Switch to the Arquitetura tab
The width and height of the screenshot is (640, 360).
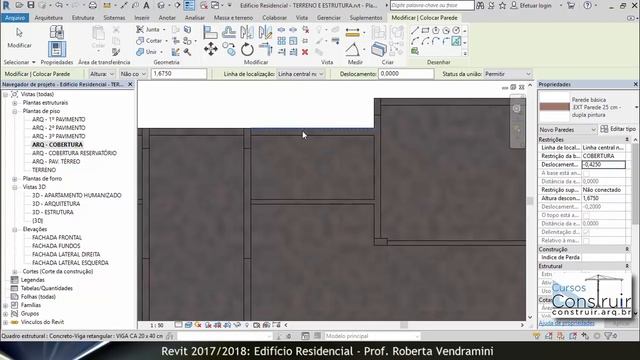49,18
